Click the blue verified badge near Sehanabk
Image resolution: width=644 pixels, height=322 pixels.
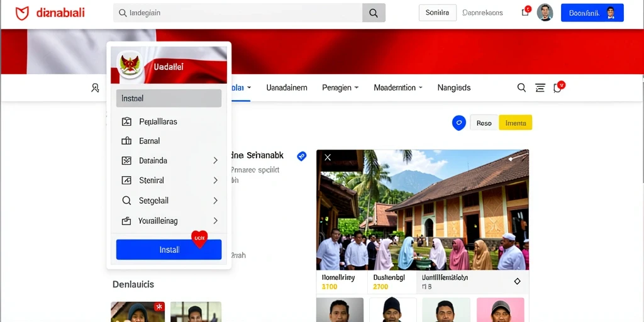tap(301, 156)
